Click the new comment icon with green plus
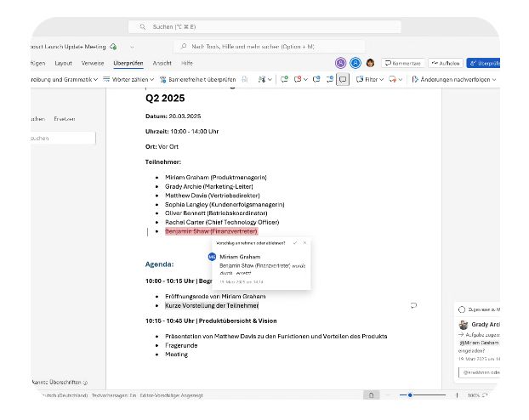The image size is (529, 420). (x=284, y=79)
